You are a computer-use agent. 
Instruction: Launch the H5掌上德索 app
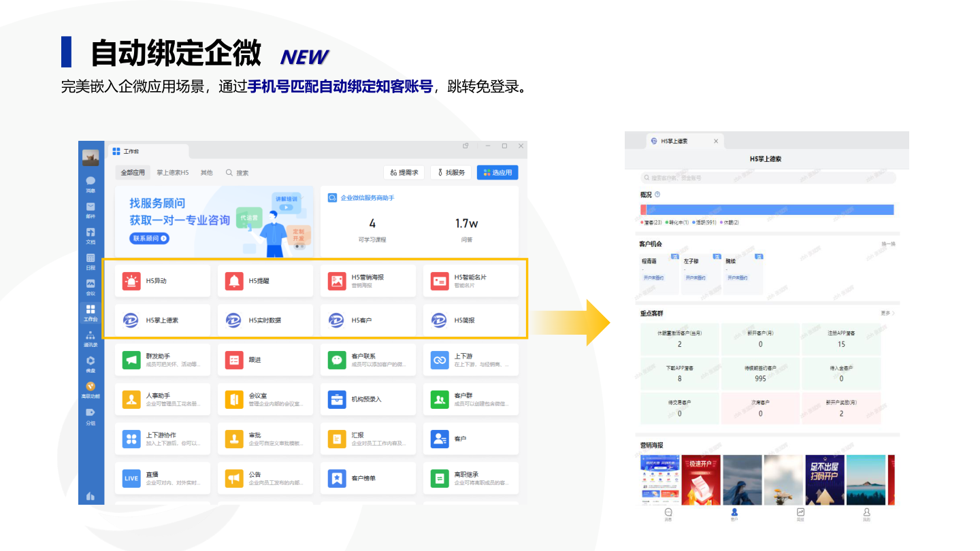point(163,320)
